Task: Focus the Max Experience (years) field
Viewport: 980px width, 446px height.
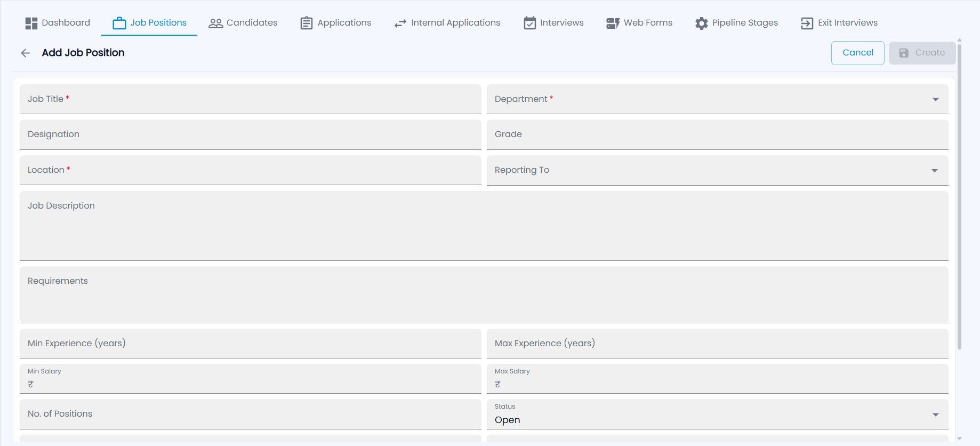Action: pos(718,344)
